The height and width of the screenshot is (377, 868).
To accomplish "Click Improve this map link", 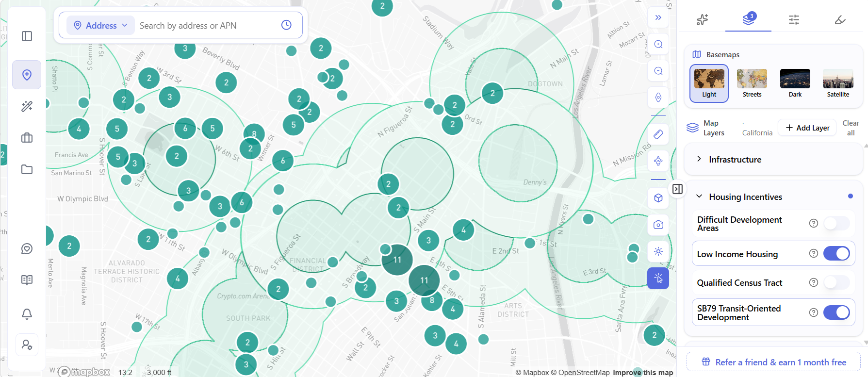I will pos(643,373).
